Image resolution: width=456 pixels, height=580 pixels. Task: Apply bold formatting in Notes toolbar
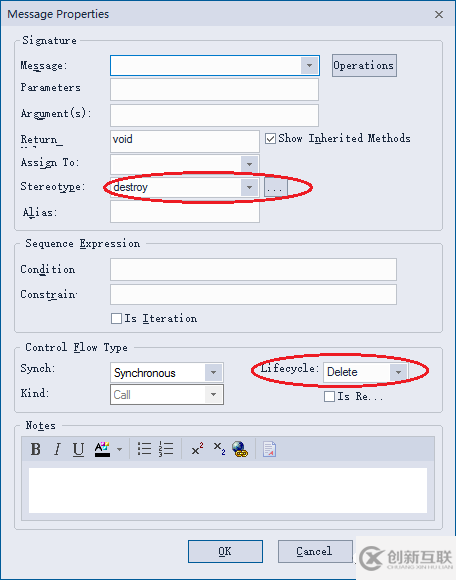tap(36, 449)
